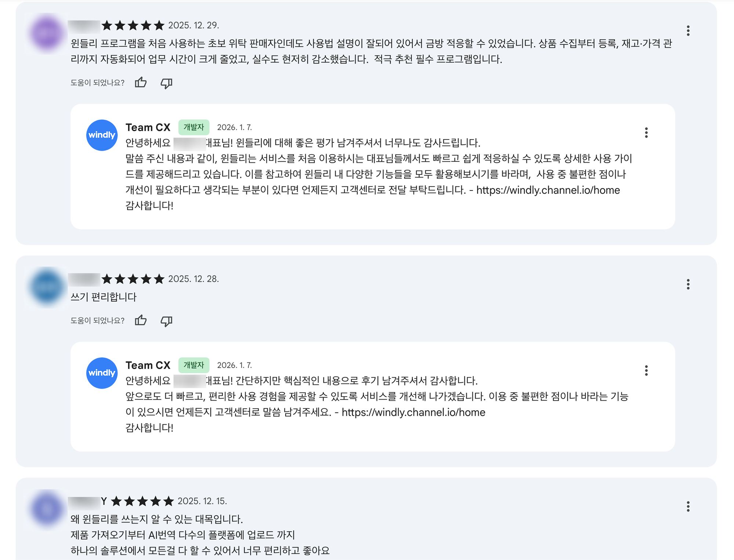734x560 pixels.
Task: Click the 개발자 badge next to the first Team CX name
Action: 194,127
